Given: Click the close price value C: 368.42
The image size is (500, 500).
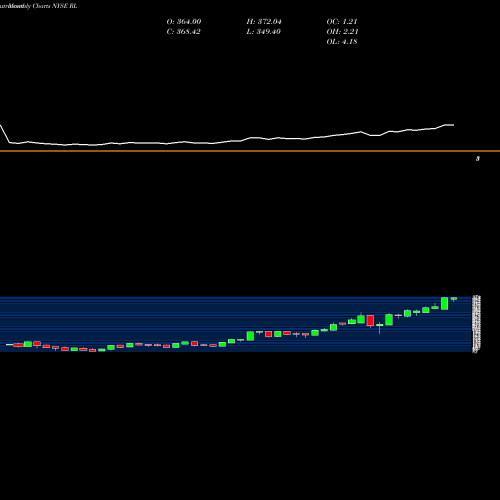Looking at the screenshot, I should tap(183, 32).
